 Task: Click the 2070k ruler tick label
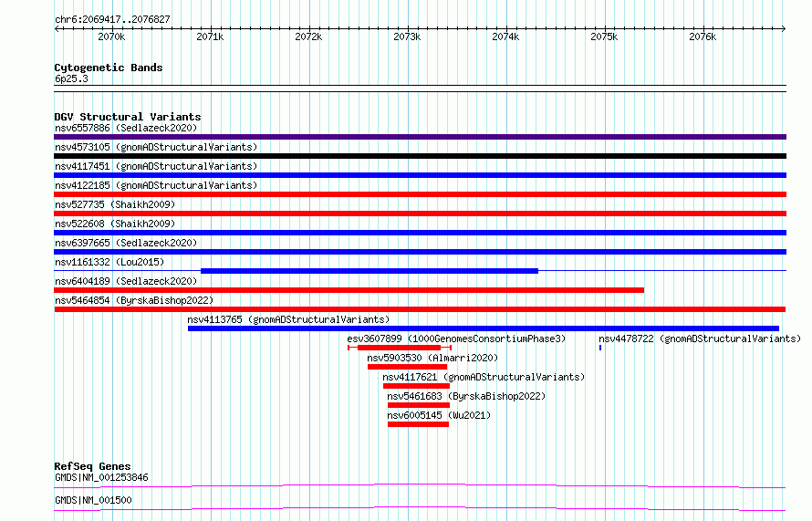tap(111, 36)
